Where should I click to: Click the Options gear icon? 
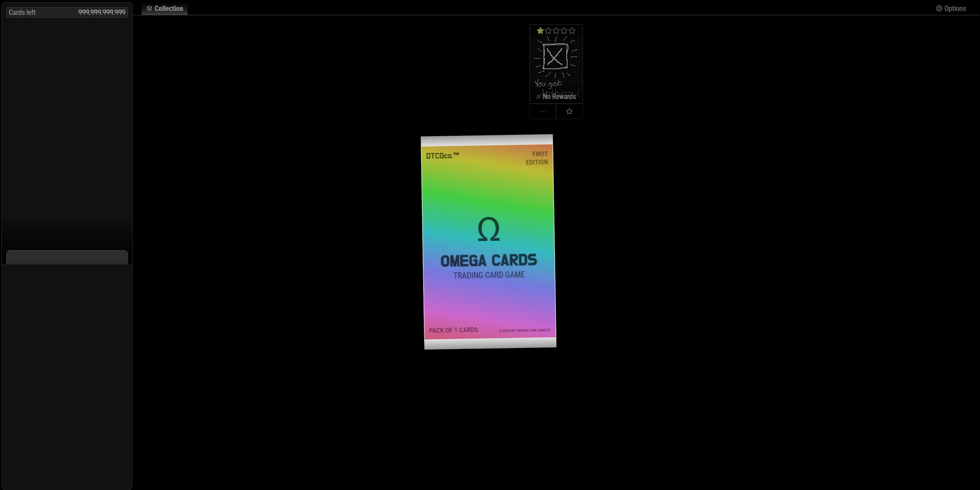tap(939, 8)
